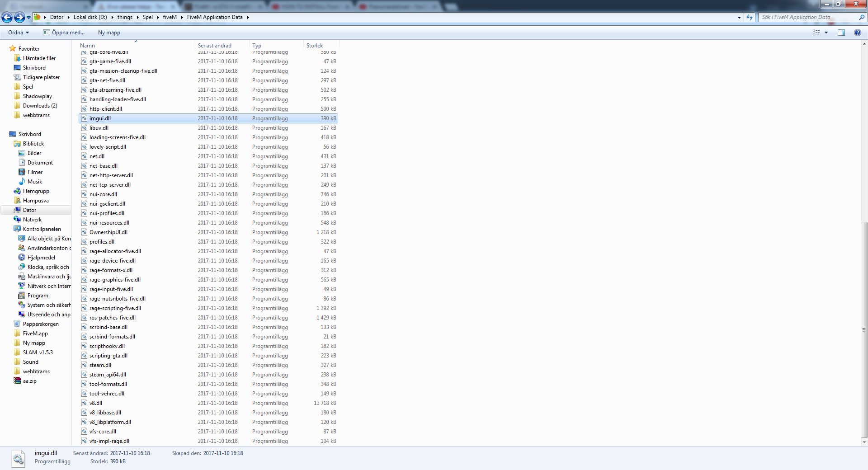Viewport: 868px width, 470px height.
Task: Expand the arrow after 'FiveM Application Data' breadcrumb
Action: click(248, 17)
